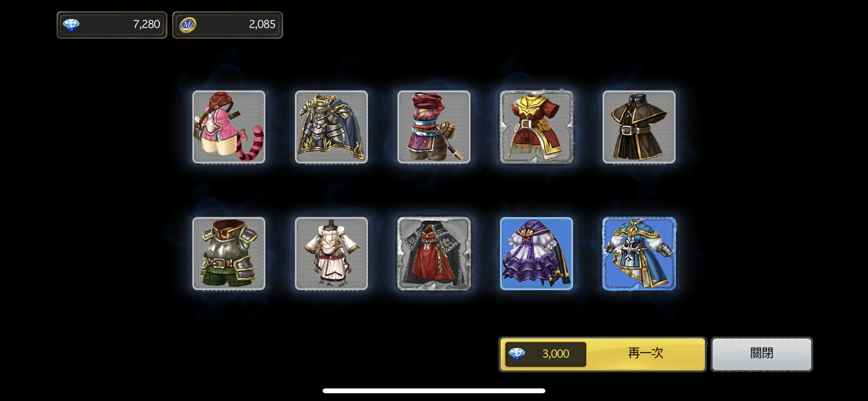This screenshot has width=868, height=401.
Task: Select the white frilled dress costume
Action: [331, 253]
